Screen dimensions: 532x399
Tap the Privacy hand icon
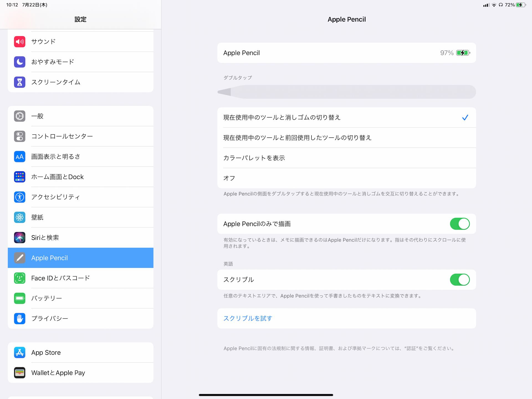tap(20, 318)
